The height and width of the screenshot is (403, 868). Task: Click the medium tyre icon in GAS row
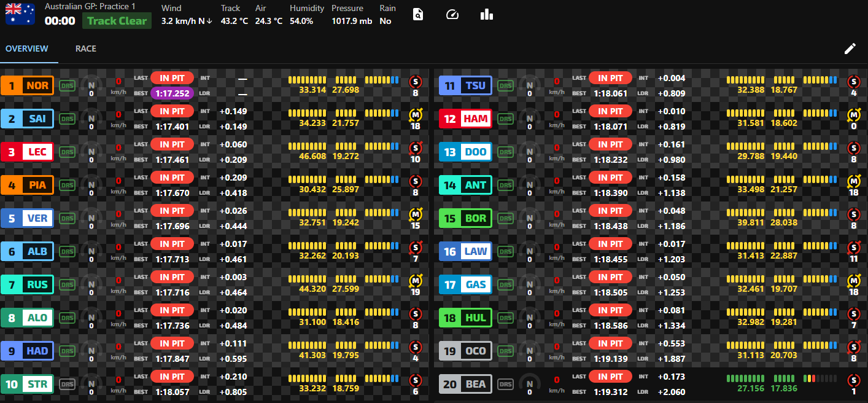pos(854,280)
